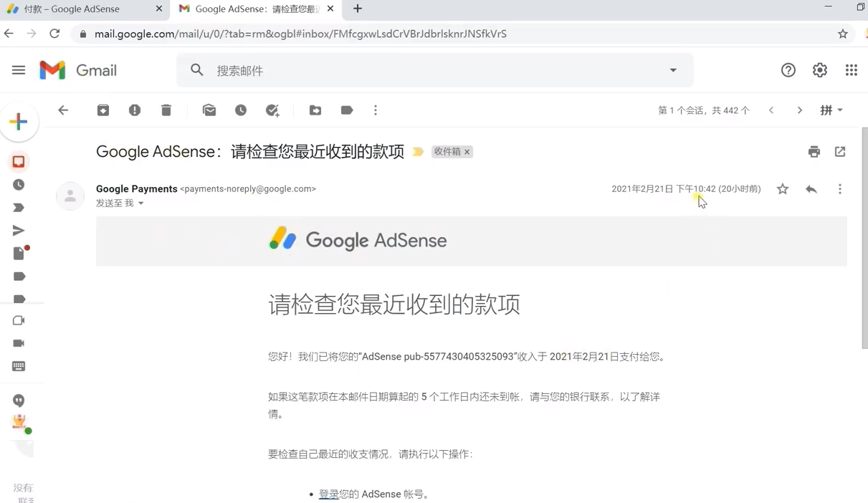
Task: Open Hangouts conversations icon
Action: (x=19, y=401)
